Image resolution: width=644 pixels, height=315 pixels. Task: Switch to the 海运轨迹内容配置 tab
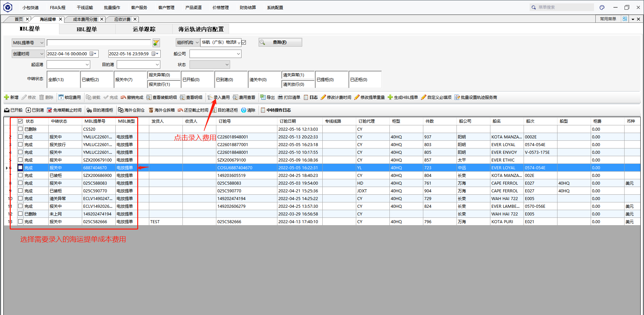[x=201, y=29]
